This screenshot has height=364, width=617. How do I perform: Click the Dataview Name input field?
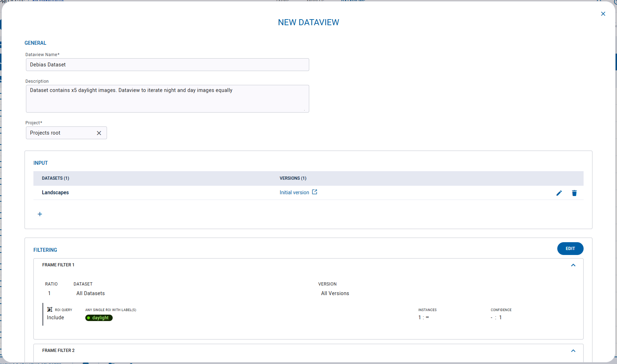coord(167,65)
